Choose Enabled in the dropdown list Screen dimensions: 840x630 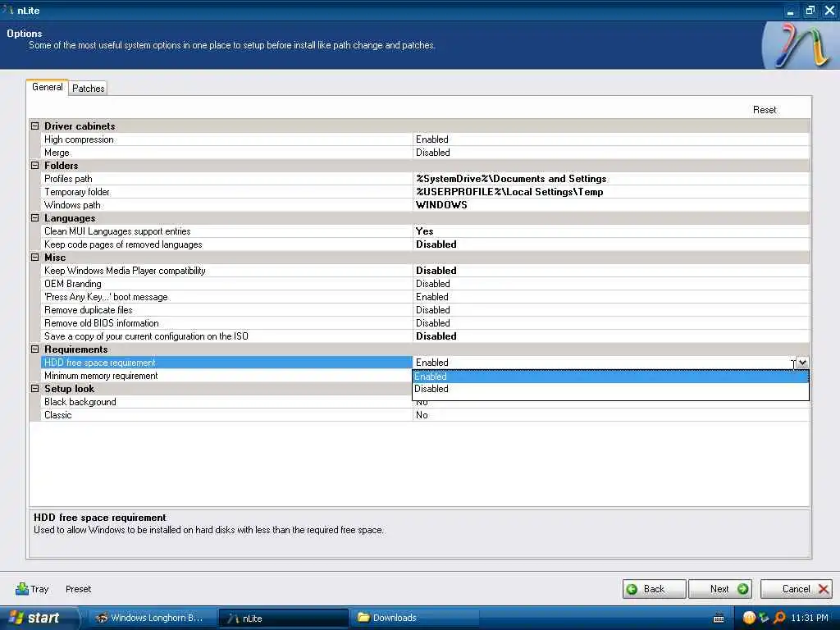(610, 377)
